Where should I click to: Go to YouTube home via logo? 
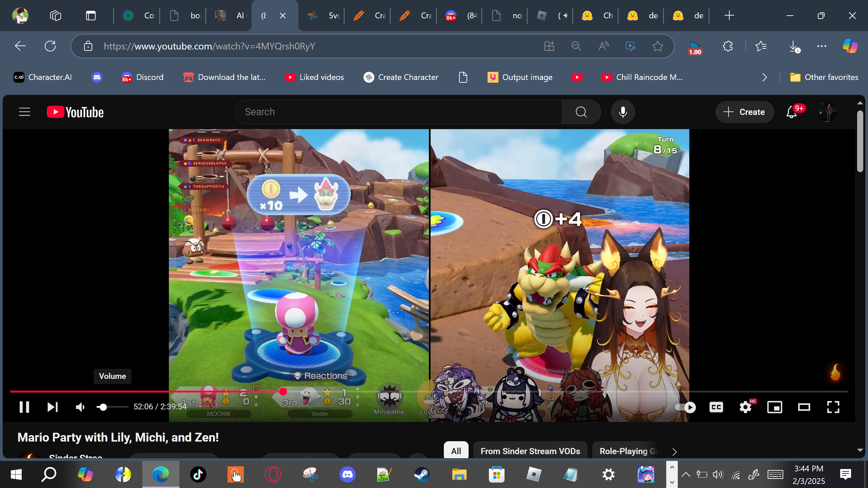75,112
